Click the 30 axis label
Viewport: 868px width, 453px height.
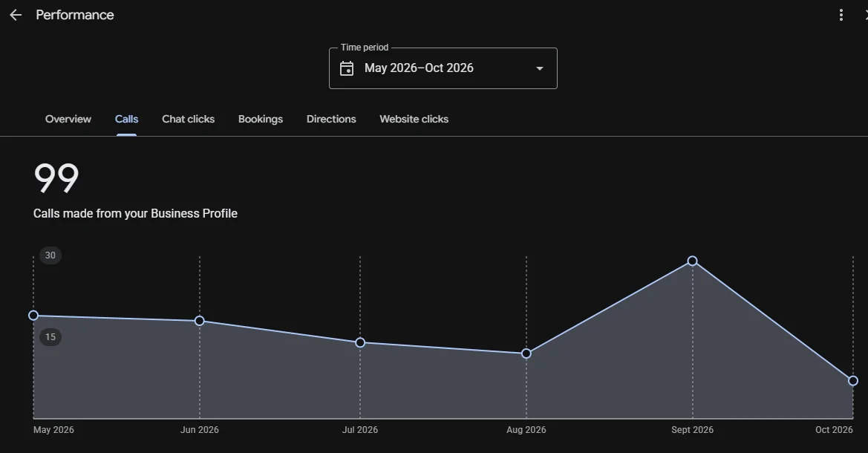[50, 255]
